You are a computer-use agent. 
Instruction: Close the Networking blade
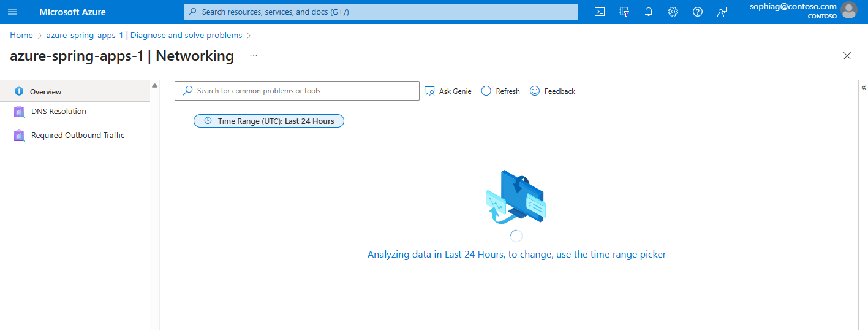coord(847,56)
